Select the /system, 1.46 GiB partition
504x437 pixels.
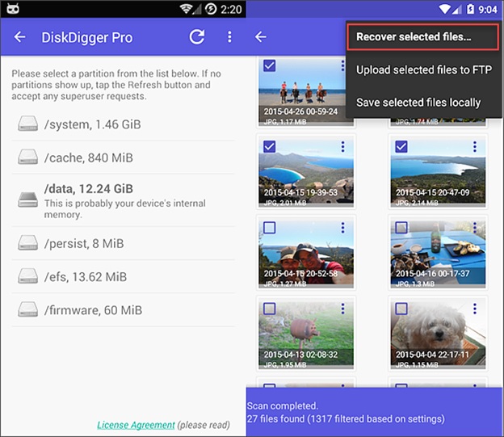pyautogui.click(x=123, y=124)
